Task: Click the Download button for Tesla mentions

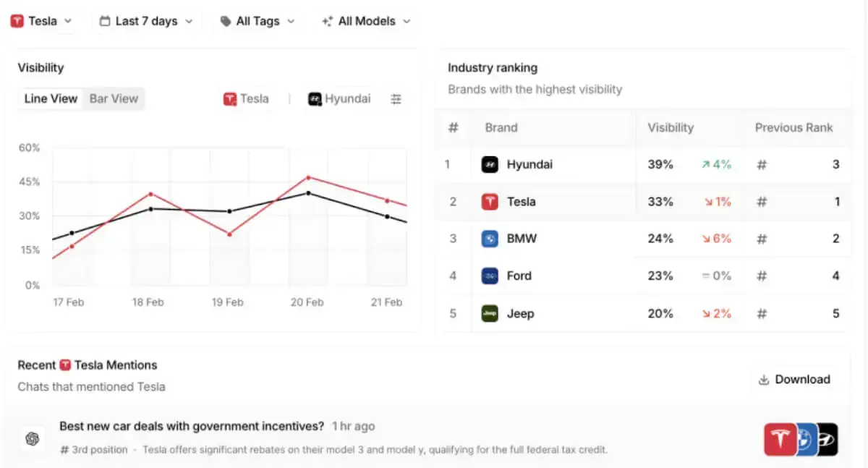Action: (794, 379)
